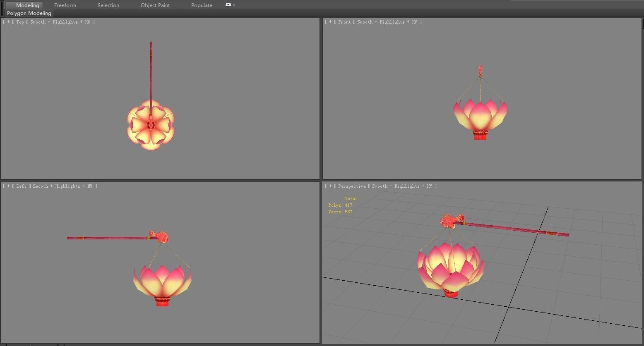Click the Perspective viewport name label

tap(352, 186)
